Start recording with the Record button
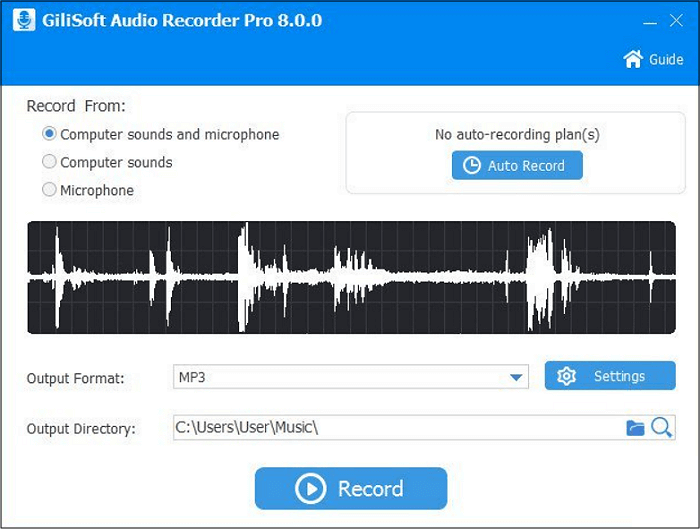 350,488
